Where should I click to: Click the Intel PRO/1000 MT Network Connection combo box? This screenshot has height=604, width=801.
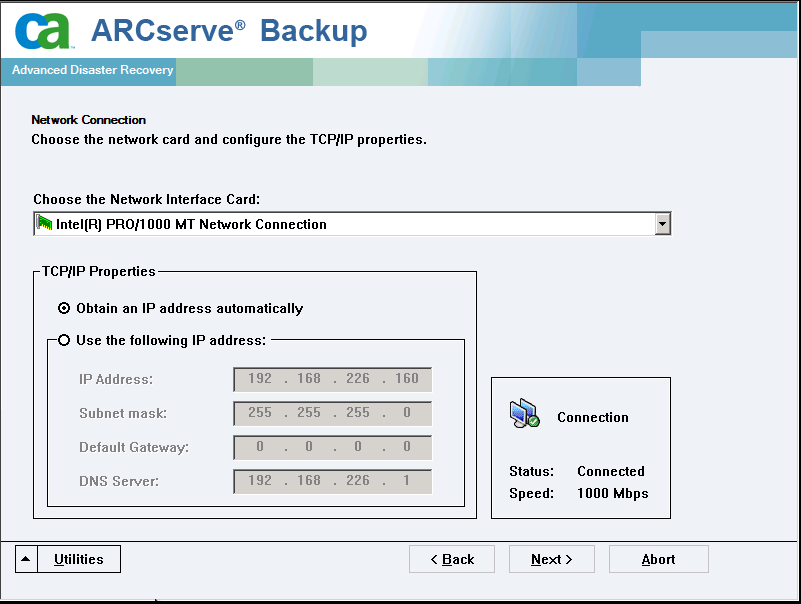(352, 224)
